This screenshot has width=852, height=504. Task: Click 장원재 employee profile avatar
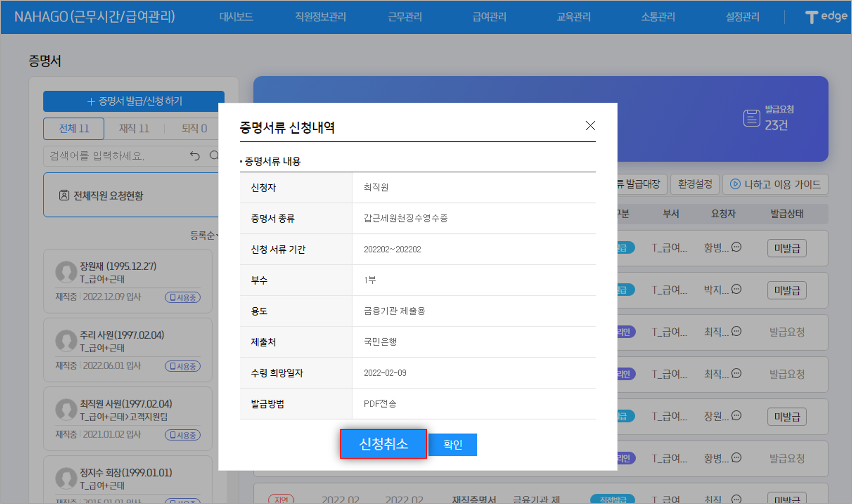tap(66, 272)
